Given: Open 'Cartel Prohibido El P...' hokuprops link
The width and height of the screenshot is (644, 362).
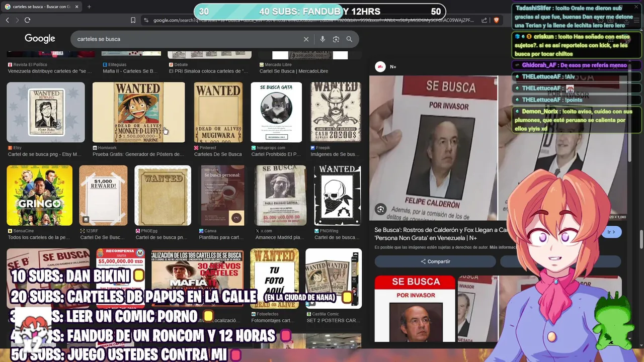Looking at the screenshot, I should point(276,154).
